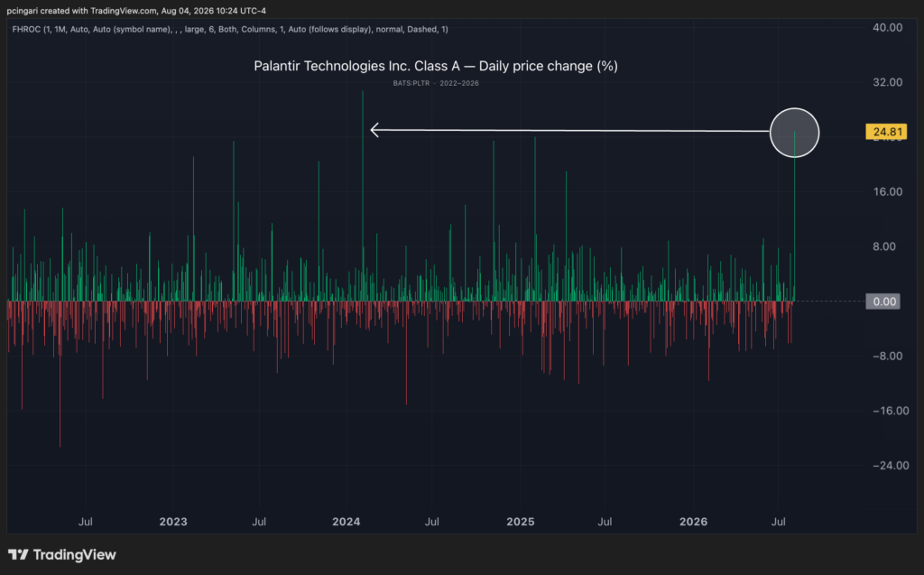Click the 2023 time axis label
924x575 pixels.
[x=173, y=522]
